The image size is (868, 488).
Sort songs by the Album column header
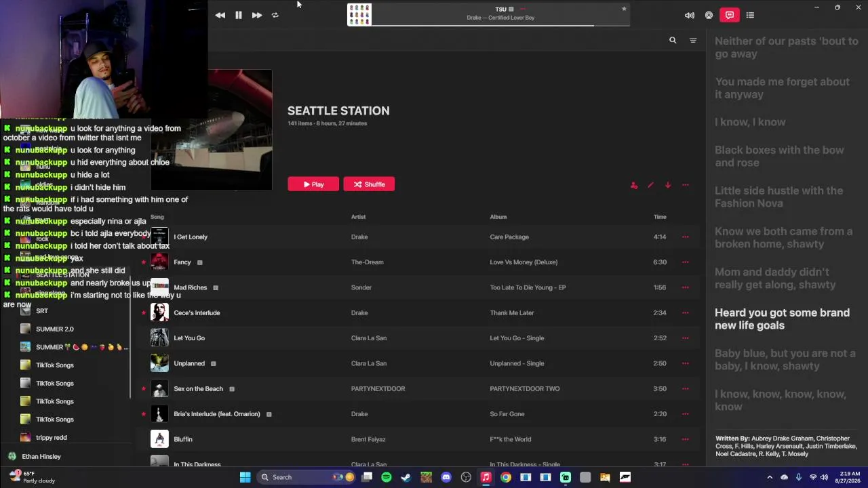(x=498, y=217)
